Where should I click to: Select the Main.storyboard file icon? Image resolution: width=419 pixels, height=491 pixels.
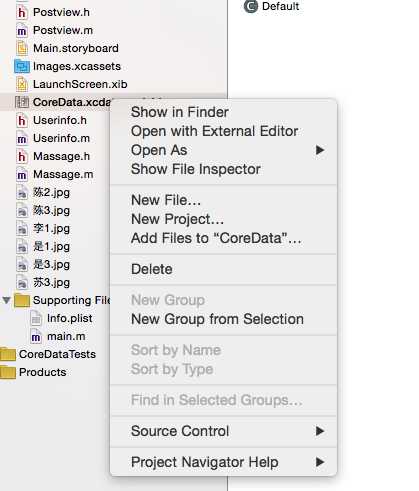click(x=22, y=48)
